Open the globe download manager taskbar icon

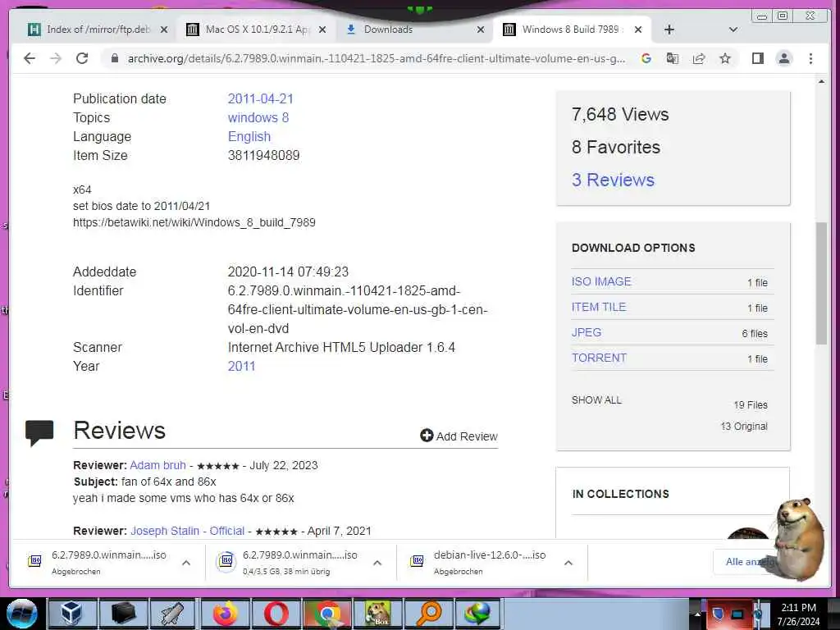tap(477, 614)
